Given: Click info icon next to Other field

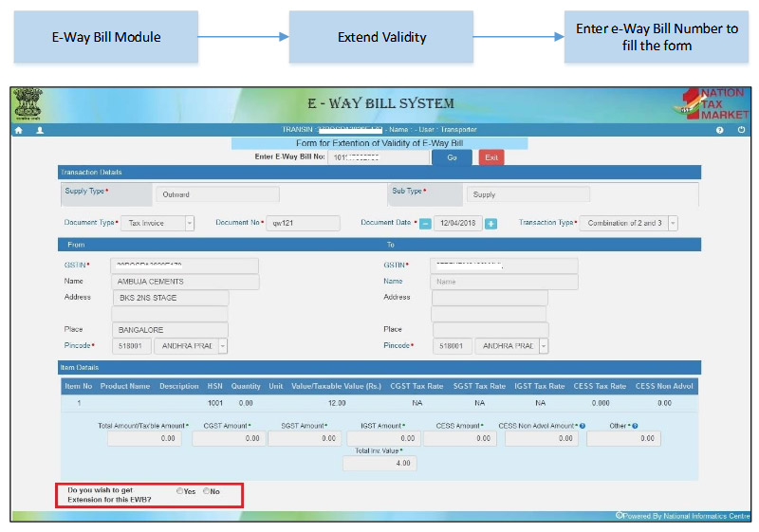Looking at the screenshot, I should point(634,426).
